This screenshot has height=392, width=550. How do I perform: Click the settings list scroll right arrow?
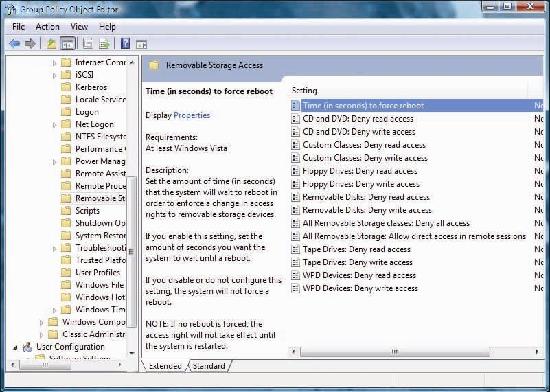coord(537,351)
